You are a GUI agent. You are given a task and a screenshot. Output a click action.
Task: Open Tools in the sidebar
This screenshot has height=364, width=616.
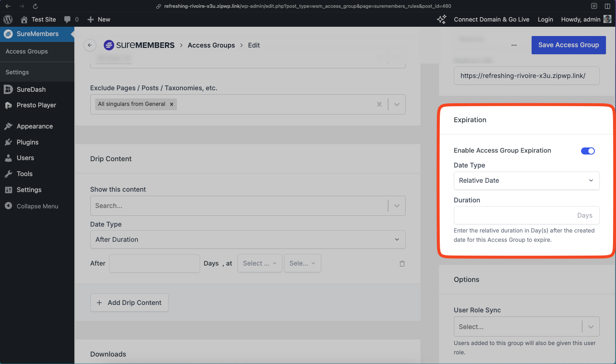click(x=25, y=174)
